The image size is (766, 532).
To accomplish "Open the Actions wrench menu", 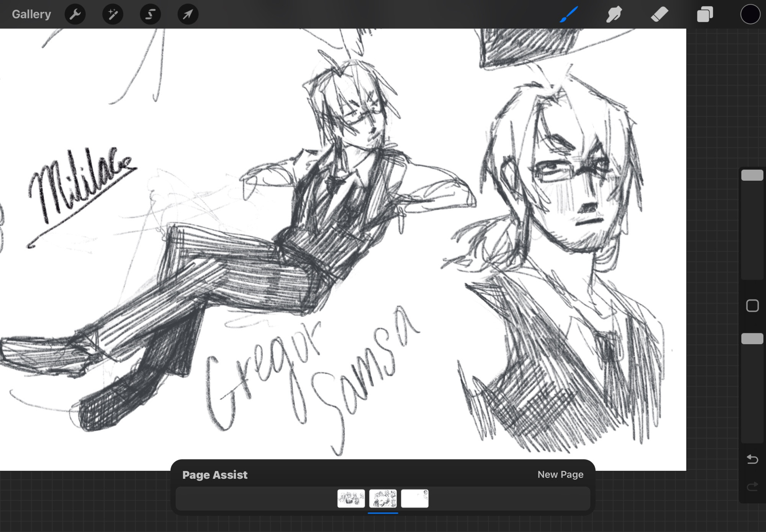I will coord(75,15).
